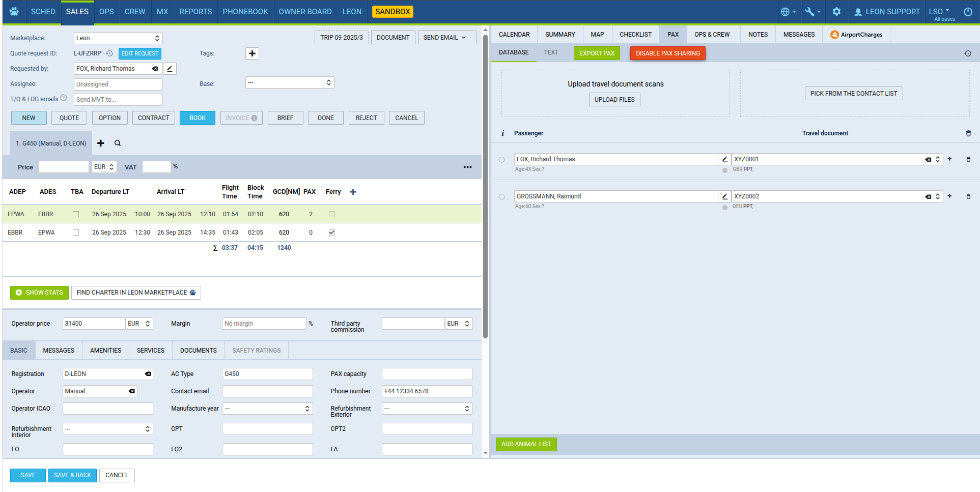Edit requester FOX, Richard Thomas pencil icon

pyautogui.click(x=170, y=69)
